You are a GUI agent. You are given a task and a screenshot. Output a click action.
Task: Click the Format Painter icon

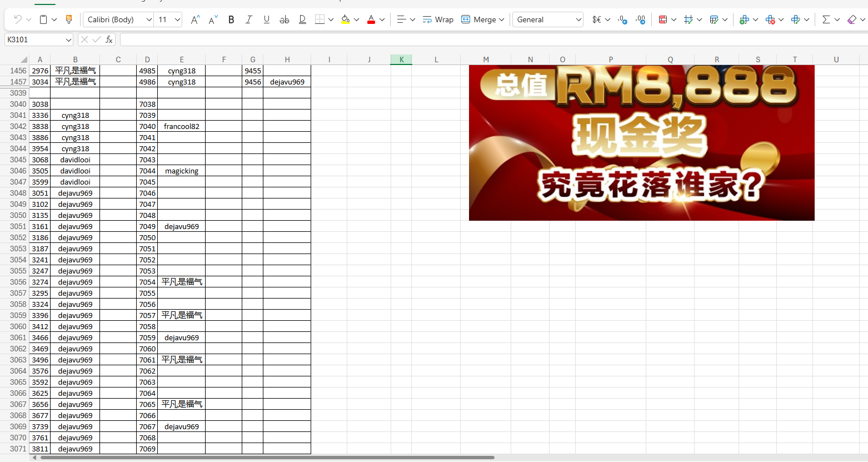[69, 18]
